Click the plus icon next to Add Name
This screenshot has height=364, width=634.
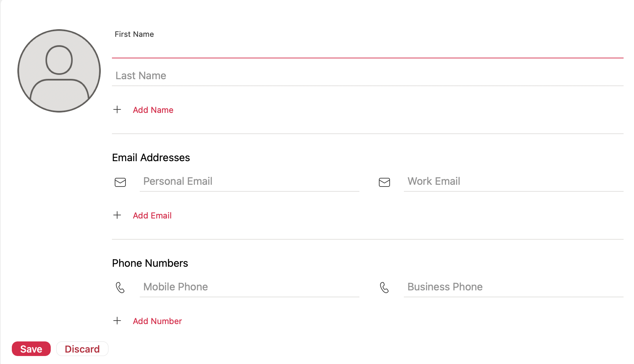(x=117, y=110)
